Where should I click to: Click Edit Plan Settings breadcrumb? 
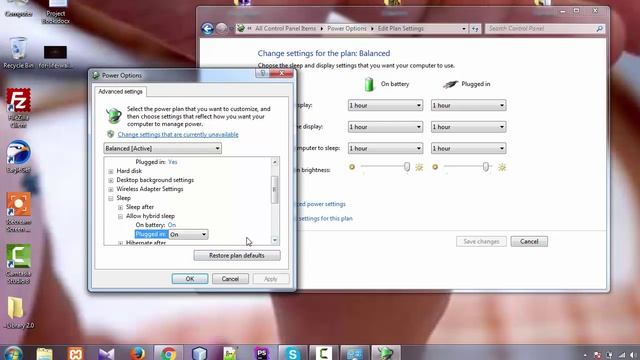point(400,29)
